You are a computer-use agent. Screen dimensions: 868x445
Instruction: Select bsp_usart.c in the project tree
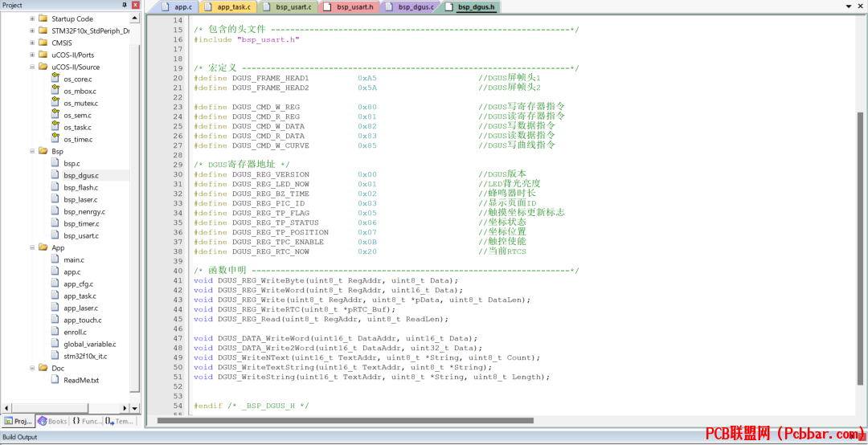81,236
